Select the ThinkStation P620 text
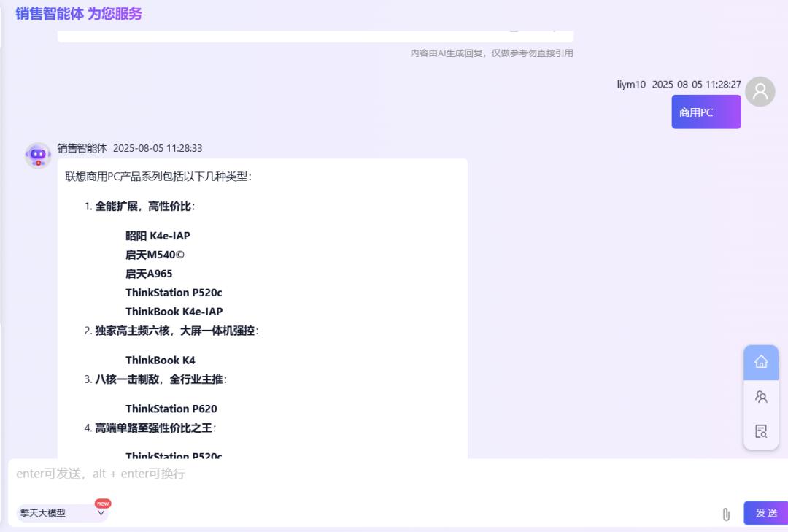 coord(171,409)
